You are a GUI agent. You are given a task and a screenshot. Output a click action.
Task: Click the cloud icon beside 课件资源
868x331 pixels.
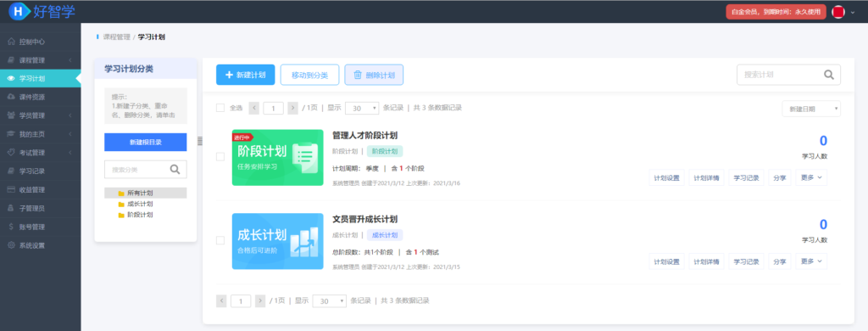pyautogui.click(x=11, y=97)
